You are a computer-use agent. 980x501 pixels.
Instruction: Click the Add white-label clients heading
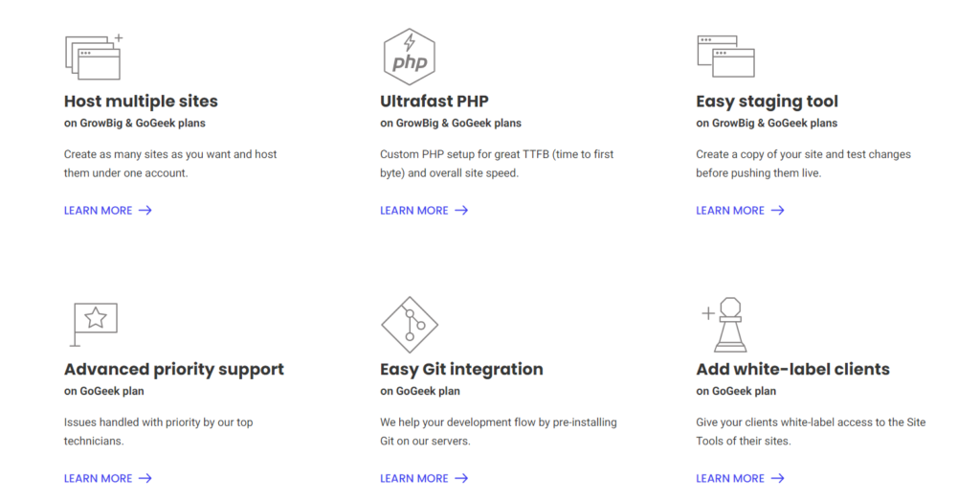(792, 369)
